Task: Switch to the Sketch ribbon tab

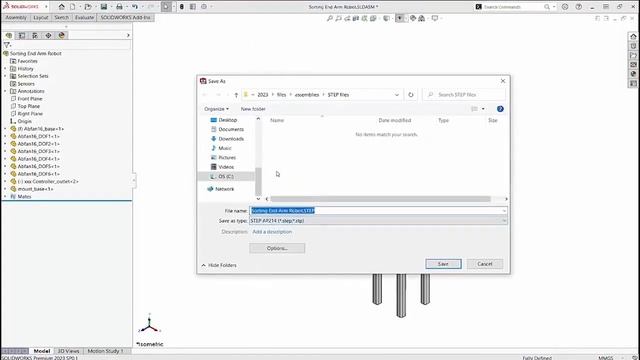Action: (x=62, y=18)
